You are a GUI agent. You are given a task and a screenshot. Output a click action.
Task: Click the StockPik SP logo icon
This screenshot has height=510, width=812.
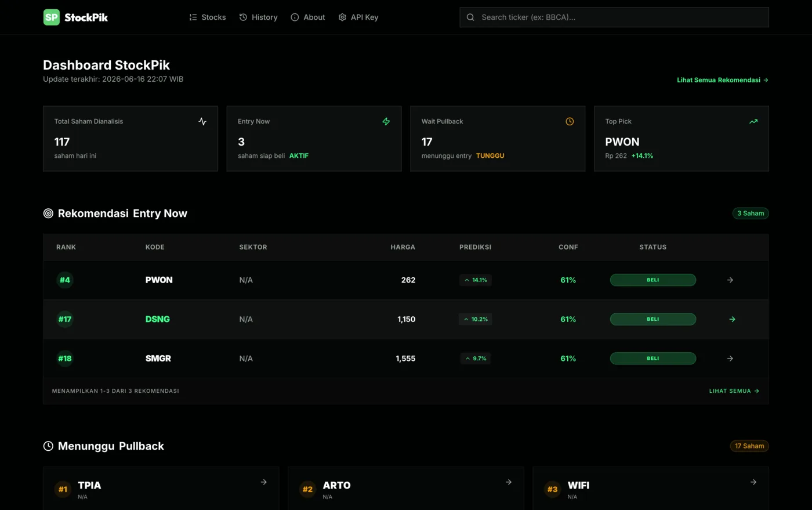pyautogui.click(x=52, y=17)
